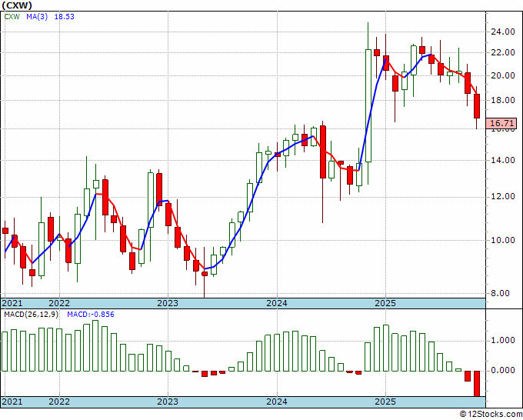Screen dimensions: 523x420
Task: Click the large red candlestick in mid-2024
Action: 323,152
